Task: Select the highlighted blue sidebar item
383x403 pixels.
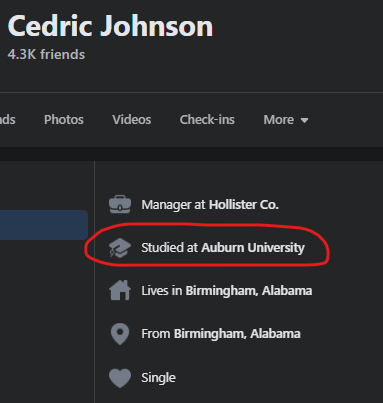Action: click(x=44, y=225)
